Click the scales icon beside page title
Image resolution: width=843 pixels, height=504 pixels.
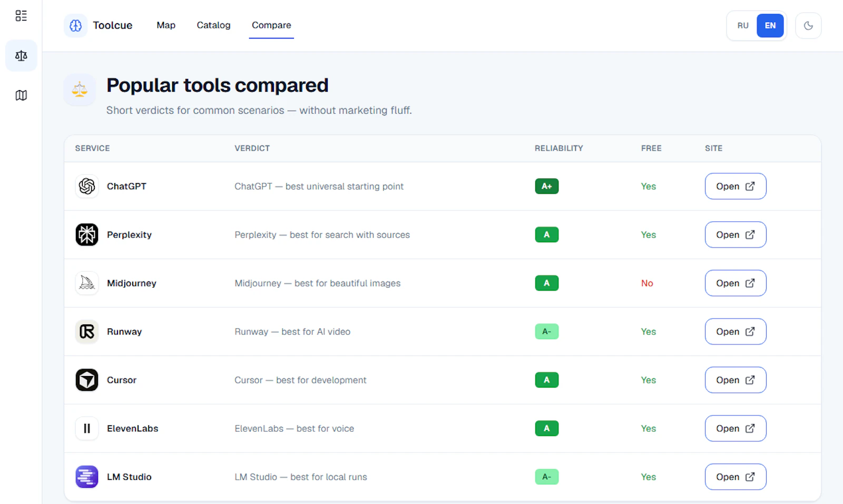tap(80, 90)
